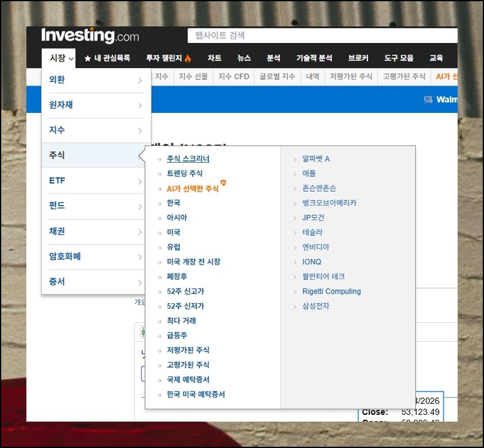Select 외환 in the market menu
The width and height of the screenshot is (484, 448).
[57, 80]
